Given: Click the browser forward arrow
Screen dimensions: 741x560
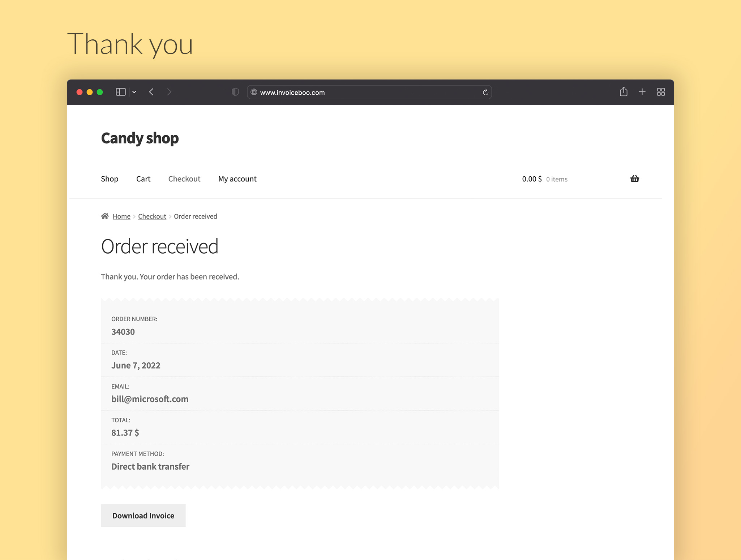Looking at the screenshot, I should pos(169,92).
